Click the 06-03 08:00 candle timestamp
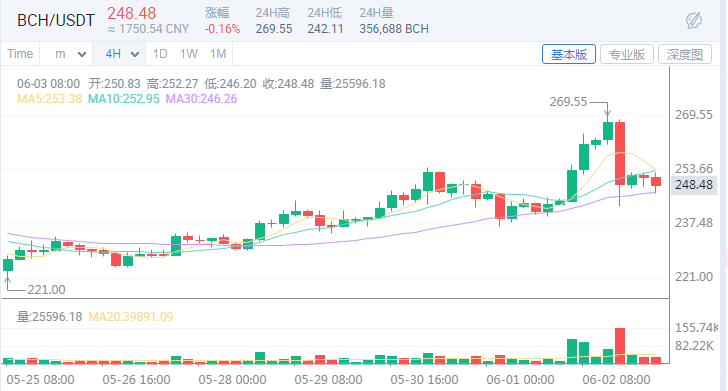Screen dimensions: 728x391 [x=48, y=84]
